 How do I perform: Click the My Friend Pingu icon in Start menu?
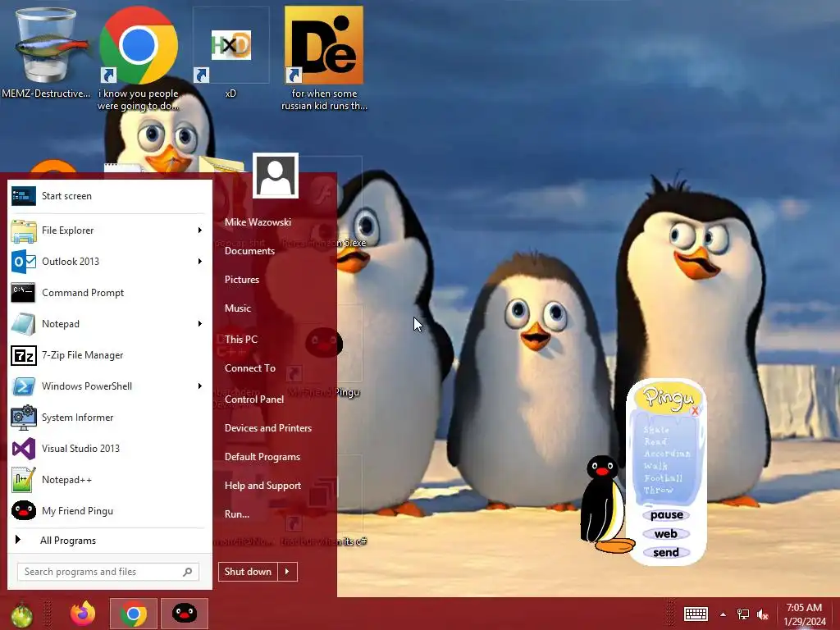click(x=24, y=510)
